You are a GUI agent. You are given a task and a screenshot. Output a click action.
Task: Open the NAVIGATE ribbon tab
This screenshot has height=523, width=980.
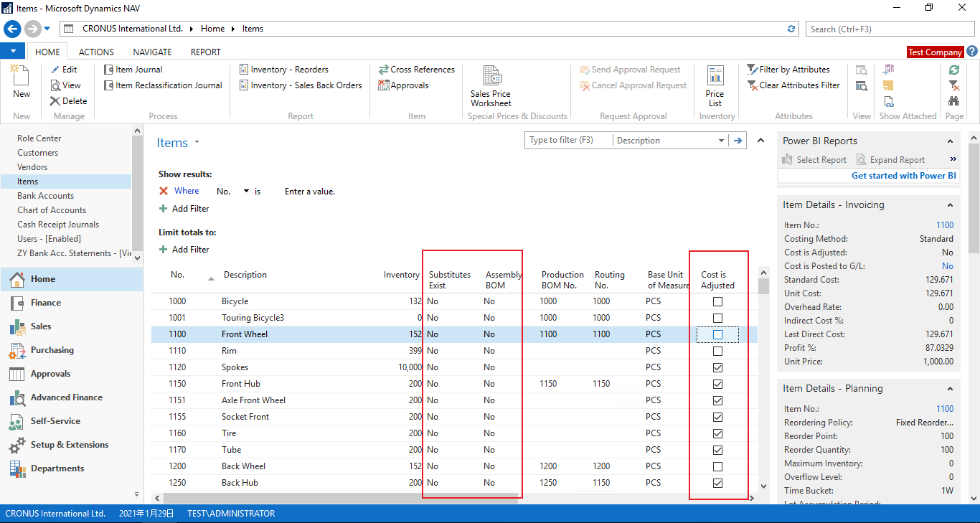[151, 51]
